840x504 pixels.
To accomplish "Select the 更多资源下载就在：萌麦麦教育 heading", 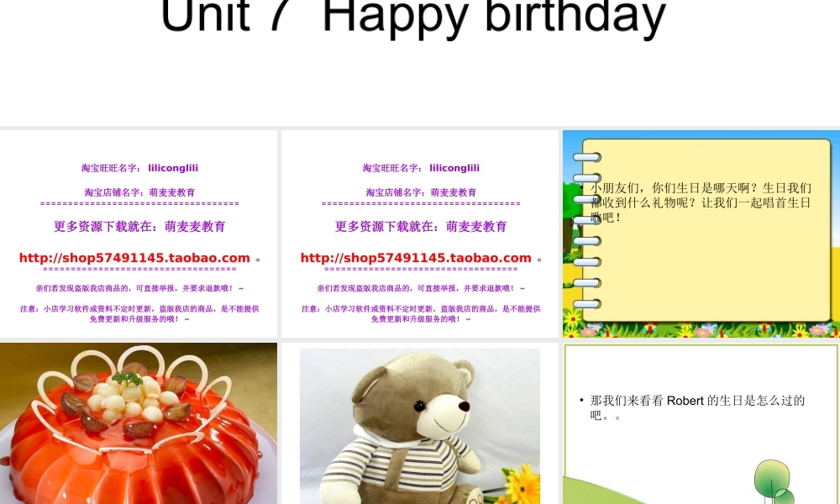I will [x=139, y=226].
